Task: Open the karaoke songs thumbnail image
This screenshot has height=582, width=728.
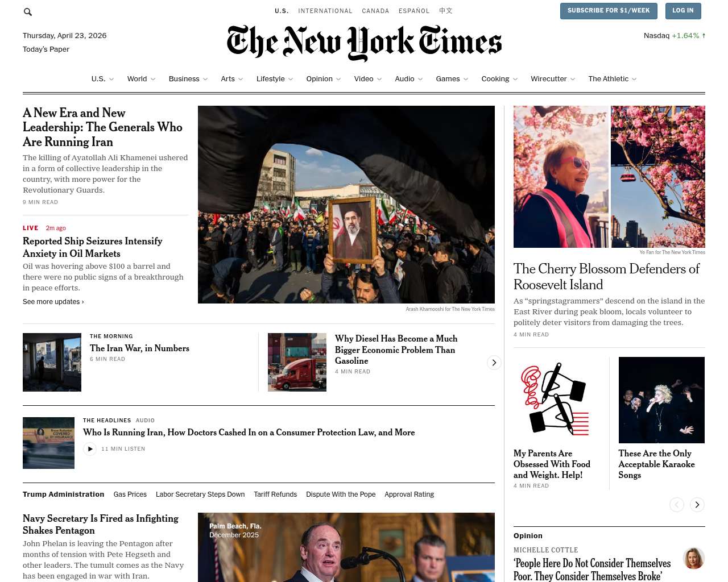Action: pyautogui.click(x=661, y=400)
